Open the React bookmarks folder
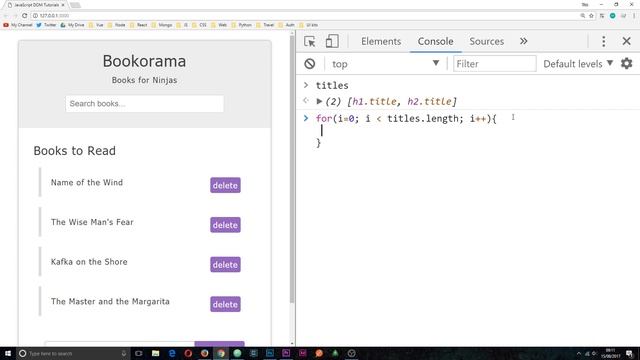Viewport: 640px width, 360px height. [138, 25]
